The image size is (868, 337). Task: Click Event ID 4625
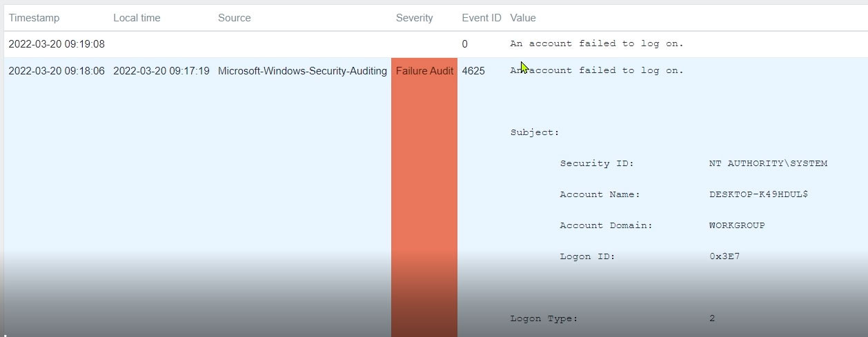tap(473, 71)
